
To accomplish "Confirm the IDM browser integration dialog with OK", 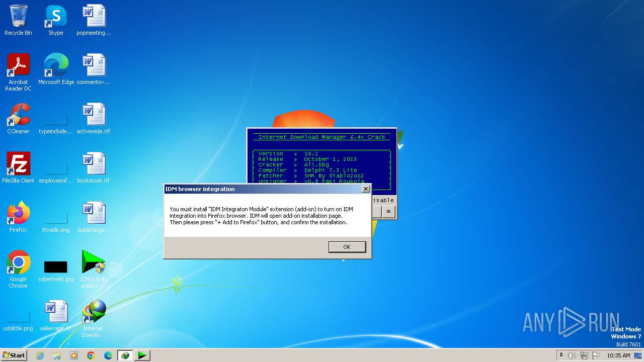I will click(347, 247).
